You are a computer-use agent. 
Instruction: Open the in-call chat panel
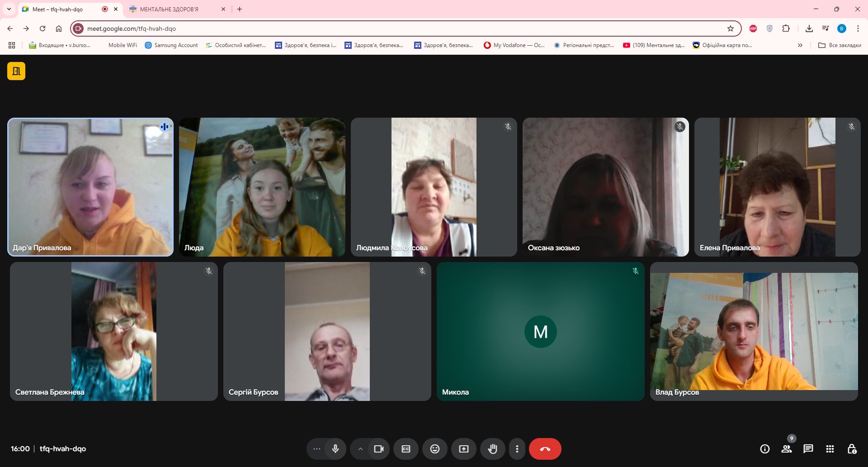pyautogui.click(x=808, y=449)
